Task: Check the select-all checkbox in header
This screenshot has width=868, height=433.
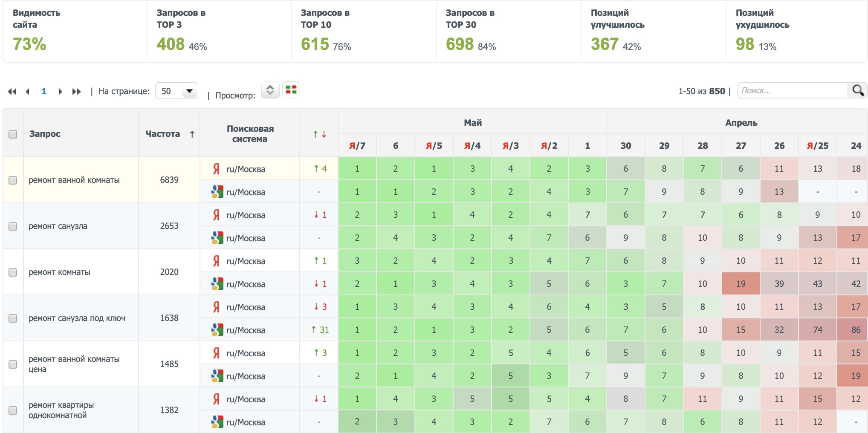Action: coord(13,134)
